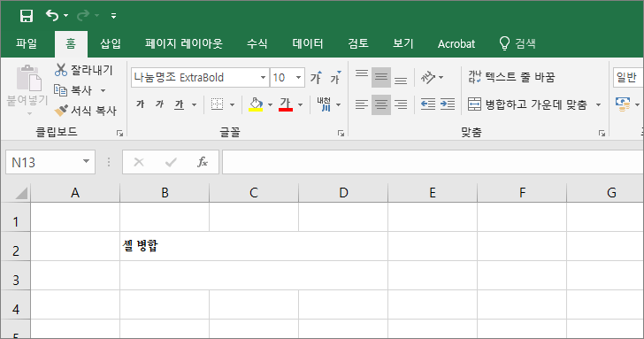Click 병합하고 가운데 맞춤 button
Viewport: 644px width, 339px height.
coord(528,104)
